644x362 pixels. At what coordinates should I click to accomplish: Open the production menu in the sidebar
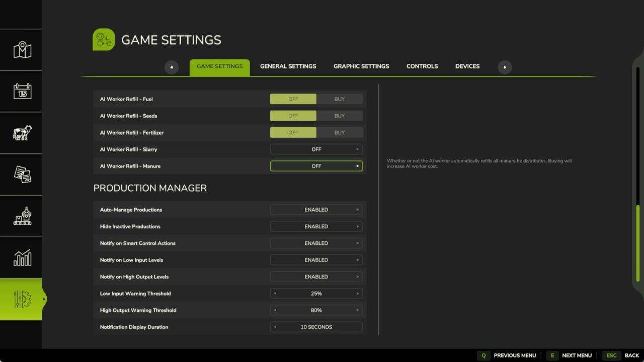pos(21,216)
